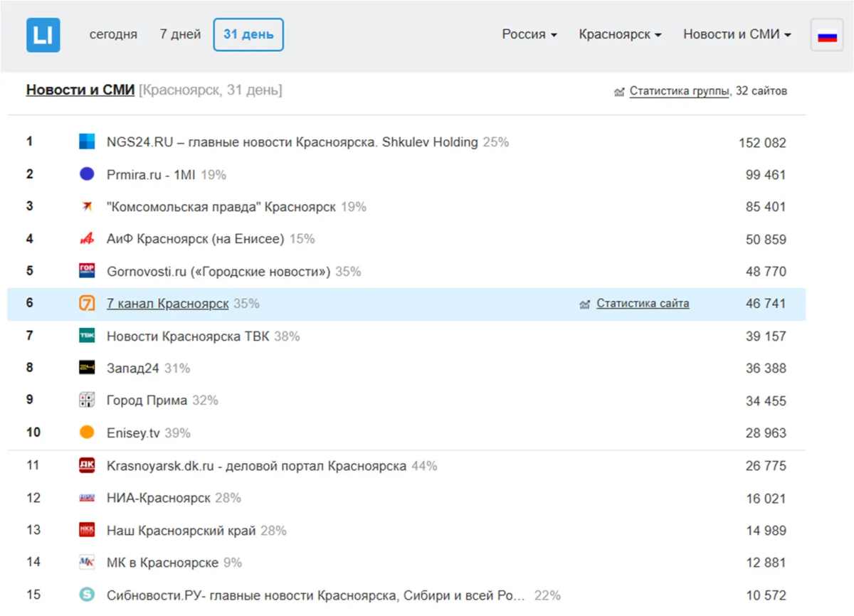Click the Prmira.ru blue circle icon
Image resolution: width=854 pixels, height=616 pixels.
(87, 174)
